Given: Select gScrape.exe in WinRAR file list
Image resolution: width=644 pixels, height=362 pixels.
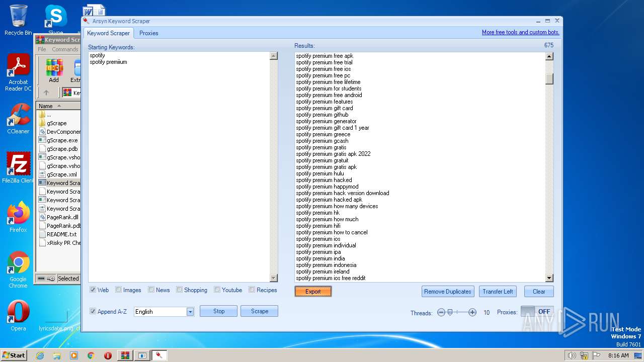Looking at the screenshot, I should pyautogui.click(x=58, y=140).
